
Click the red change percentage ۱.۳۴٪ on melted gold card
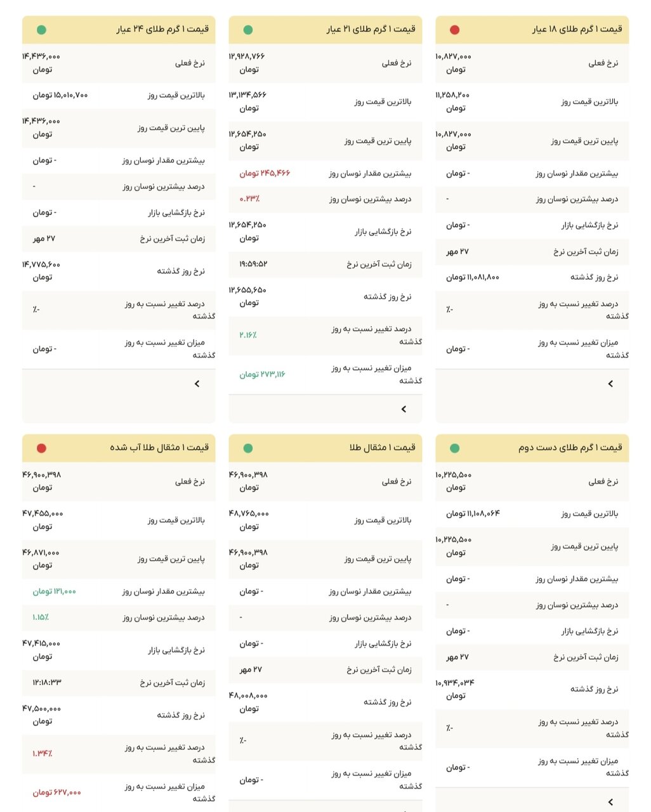tap(43, 754)
